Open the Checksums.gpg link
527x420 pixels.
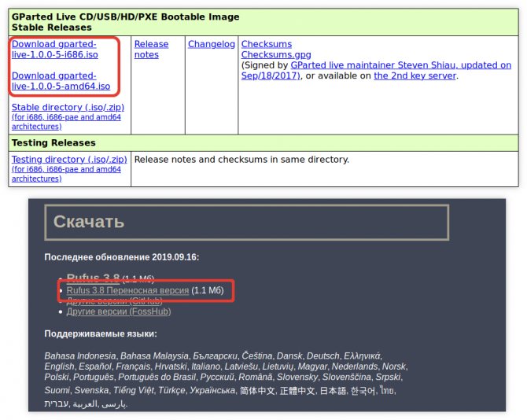point(276,55)
